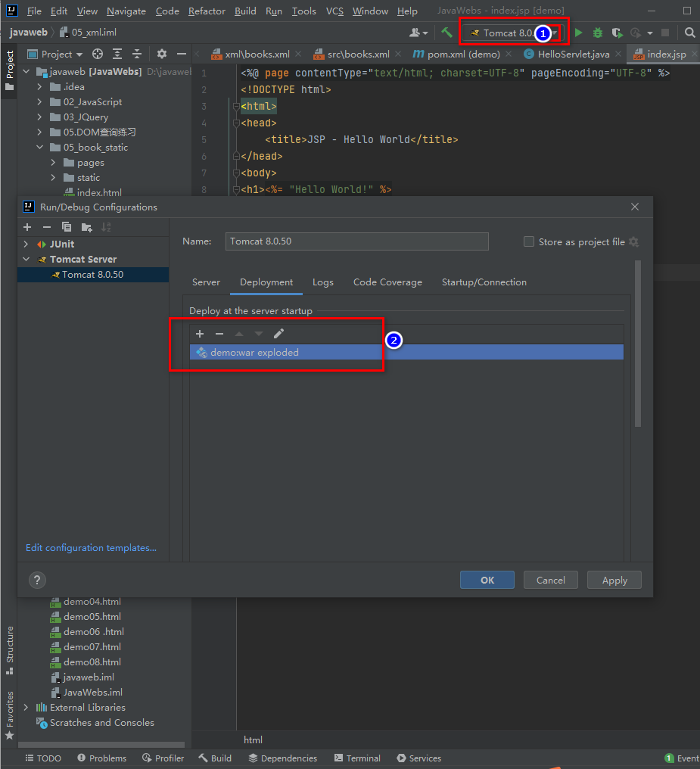Viewport: 700px width, 769px height.
Task: Open the Profiler tool window
Action: (163, 758)
